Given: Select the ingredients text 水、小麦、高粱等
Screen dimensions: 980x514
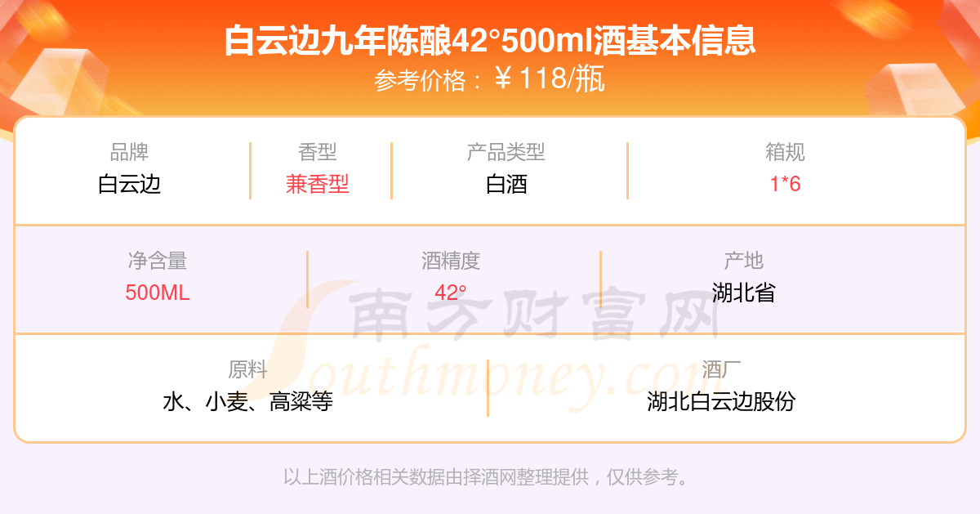Looking at the screenshot, I should coord(248,401).
